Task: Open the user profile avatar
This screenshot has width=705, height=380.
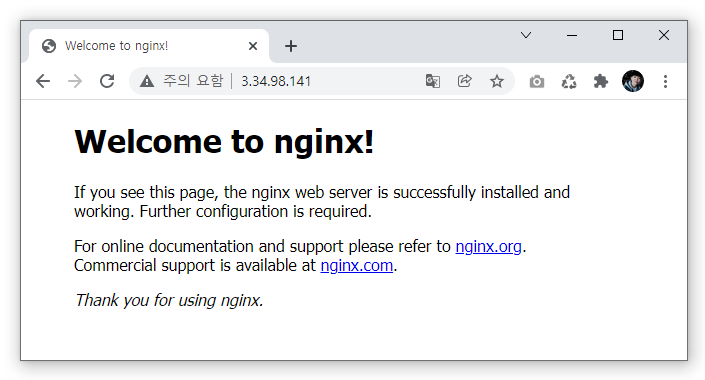Action: [x=633, y=81]
